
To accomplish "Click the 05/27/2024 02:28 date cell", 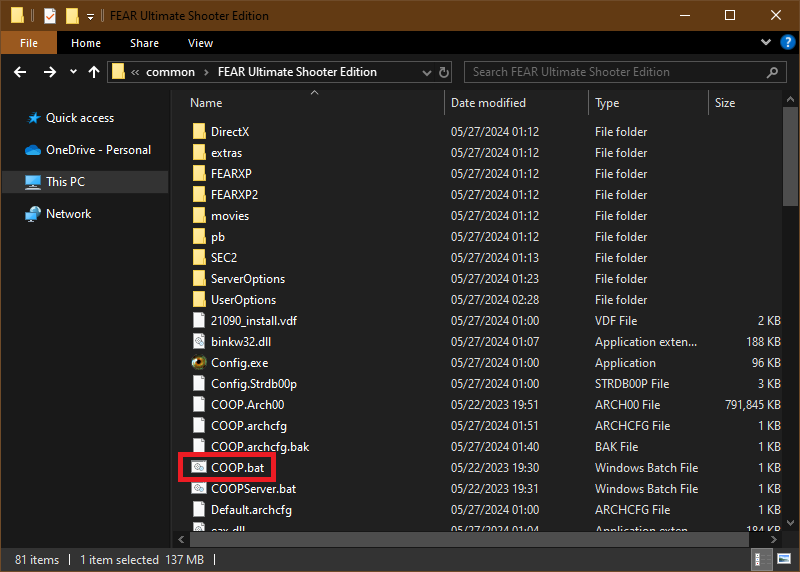I will point(494,300).
